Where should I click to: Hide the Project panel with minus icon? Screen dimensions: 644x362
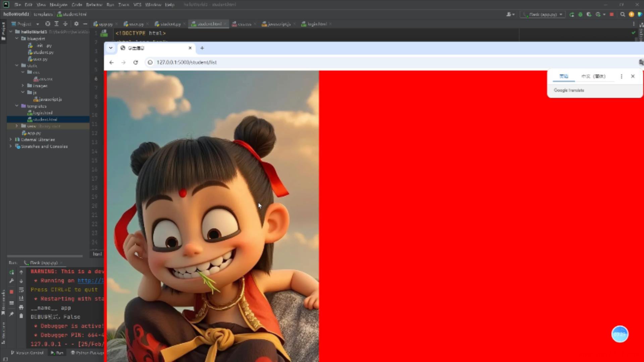click(85, 24)
